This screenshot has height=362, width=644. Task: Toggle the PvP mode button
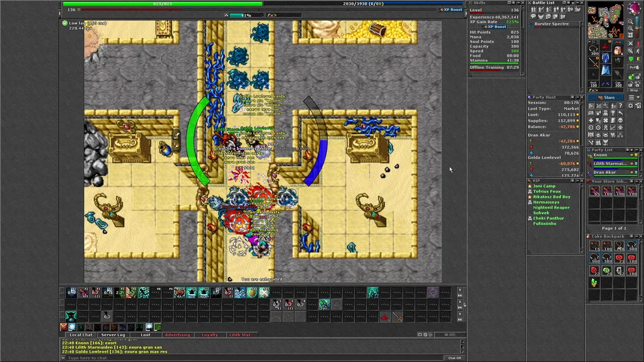pos(634,67)
